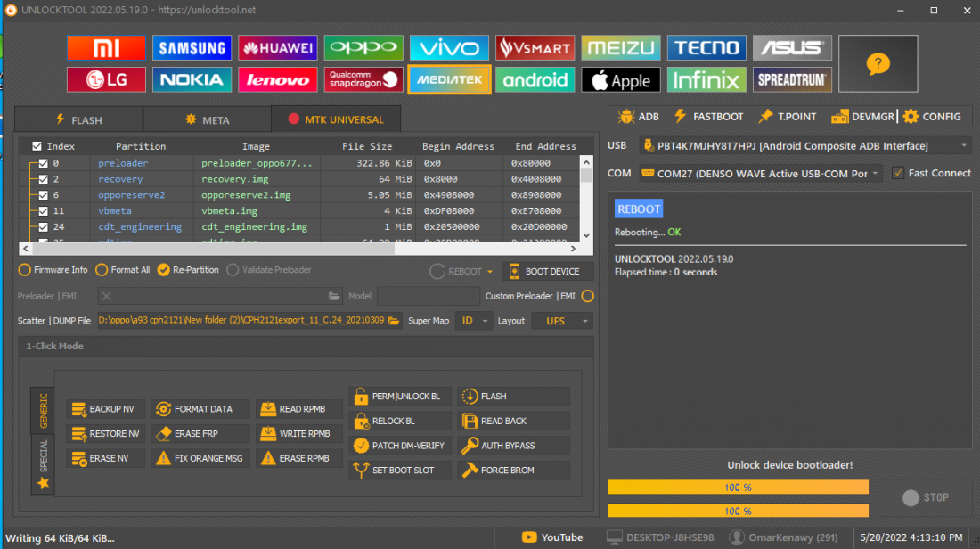This screenshot has height=549, width=980.
Task: Uncheck the opporeserve2 partition checkbox
Action: point(43,195)
